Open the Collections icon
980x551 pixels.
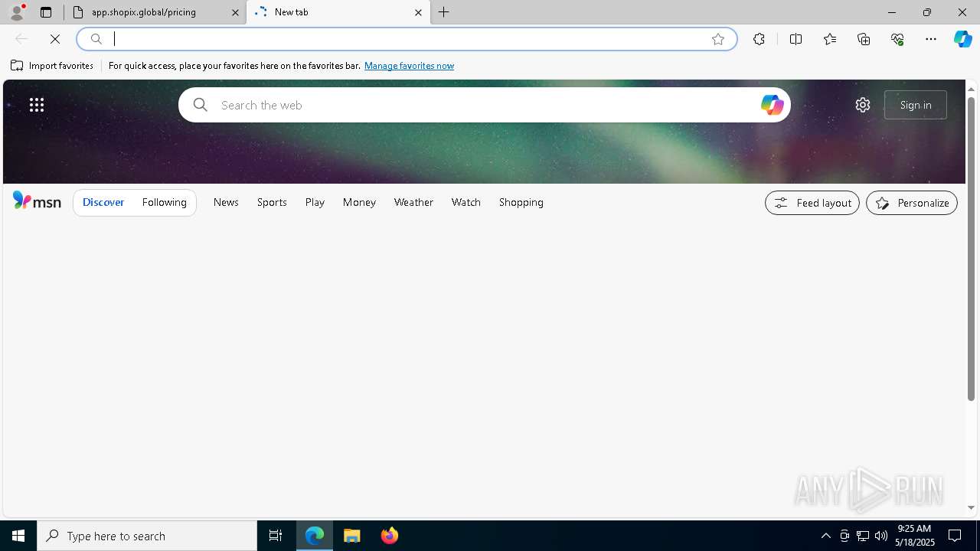tap(864, 39)
